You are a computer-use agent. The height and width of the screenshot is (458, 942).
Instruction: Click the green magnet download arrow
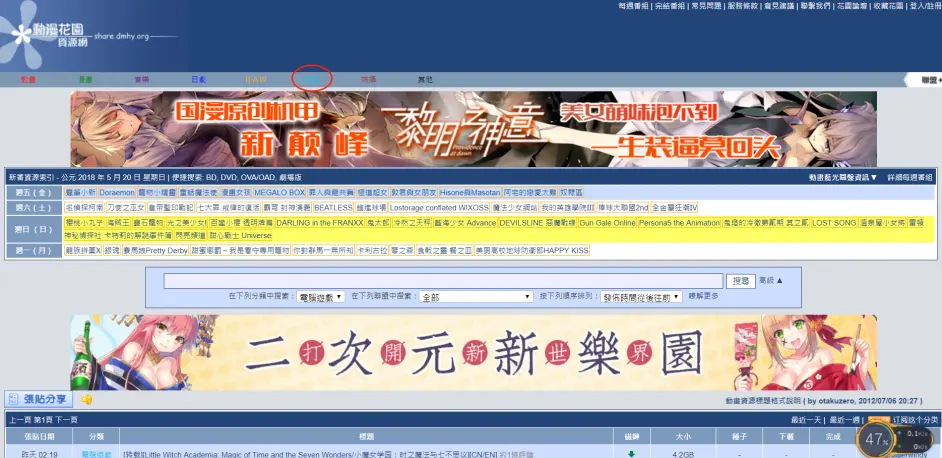coord(631,454)
